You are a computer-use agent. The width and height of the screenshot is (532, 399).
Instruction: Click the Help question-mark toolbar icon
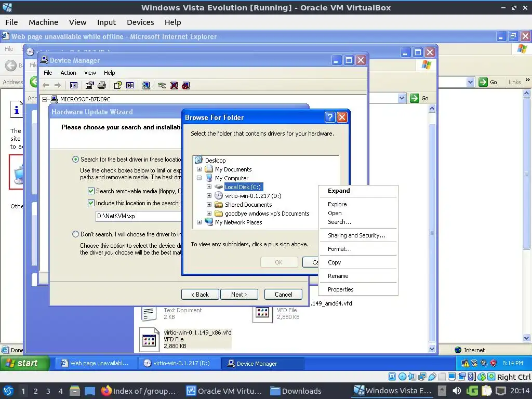click(118, 86)
